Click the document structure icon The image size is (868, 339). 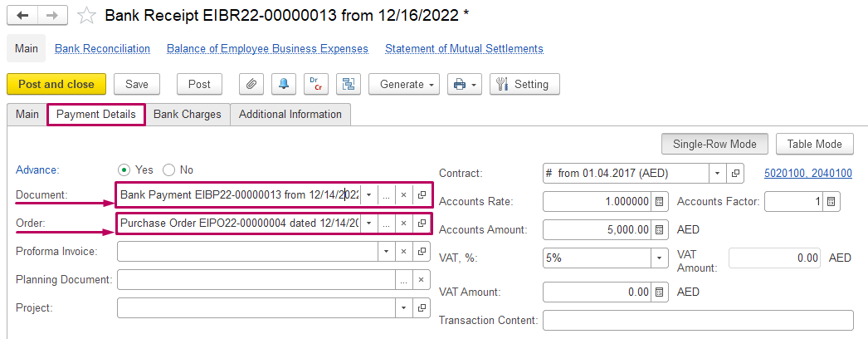pyautogui.click(x=348, y=84)
